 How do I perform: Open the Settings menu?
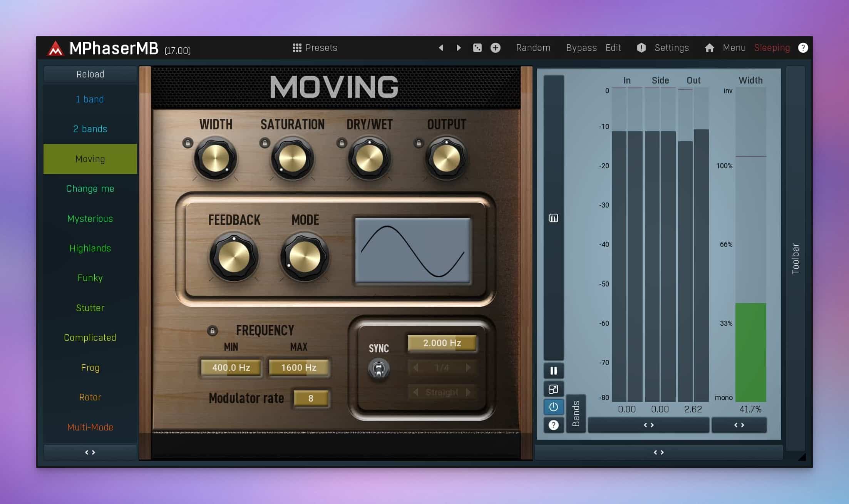671,48
